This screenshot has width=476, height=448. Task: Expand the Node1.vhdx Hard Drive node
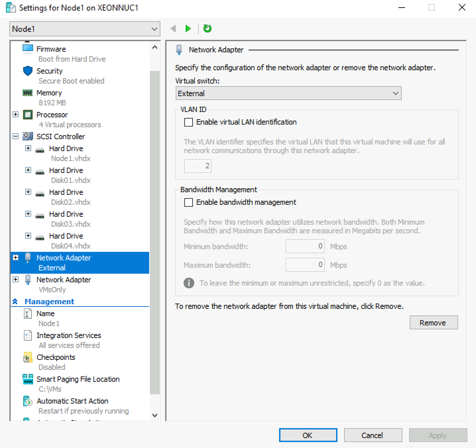click(28, 148)
